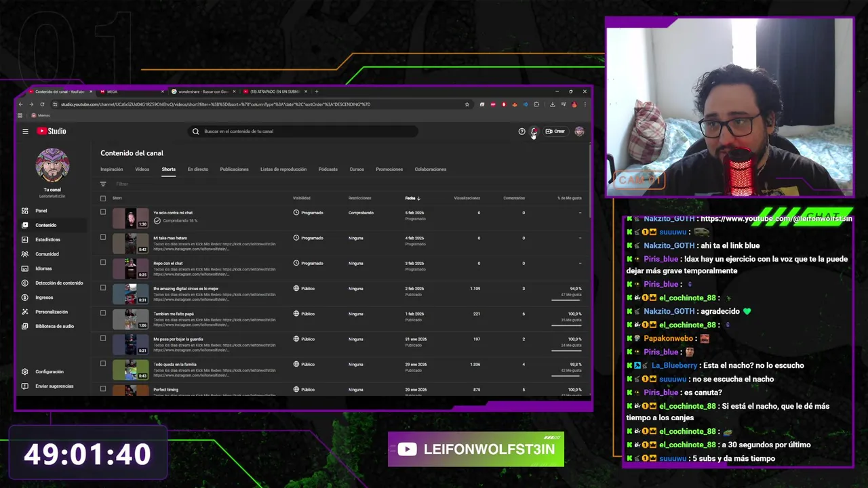868x488 pixels.
Task: Sort by the Fecha column header
Action: click(x=413, y=198)
